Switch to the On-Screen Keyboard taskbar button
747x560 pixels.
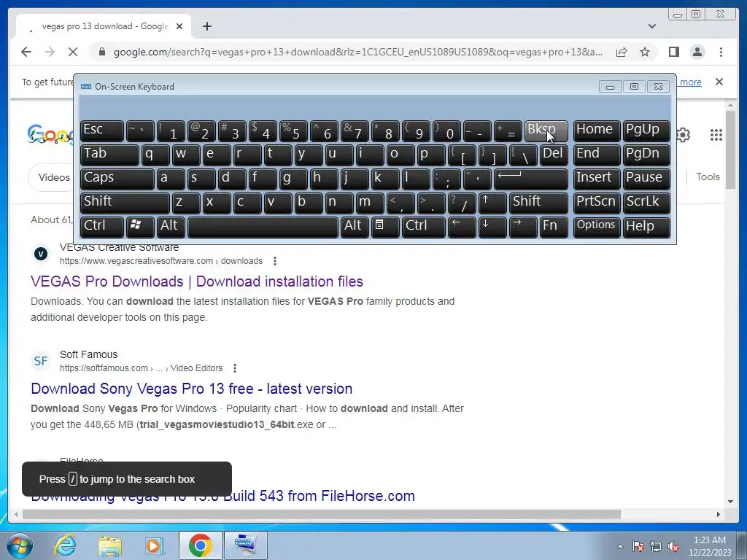246,545
